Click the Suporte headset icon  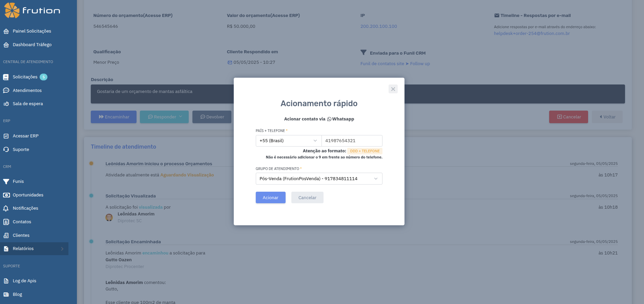(x=6, y=150)
